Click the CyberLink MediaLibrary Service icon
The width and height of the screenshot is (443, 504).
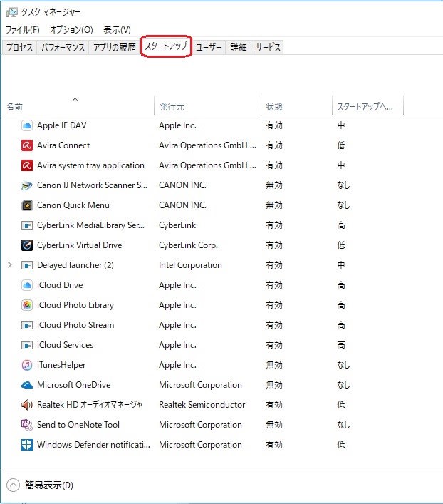coord(27,225)
